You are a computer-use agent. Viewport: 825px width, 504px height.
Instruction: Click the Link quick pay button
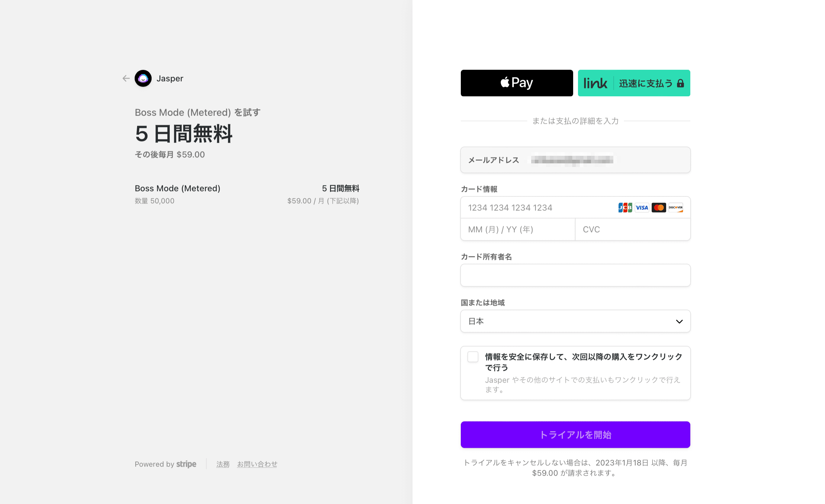(634, 83)
